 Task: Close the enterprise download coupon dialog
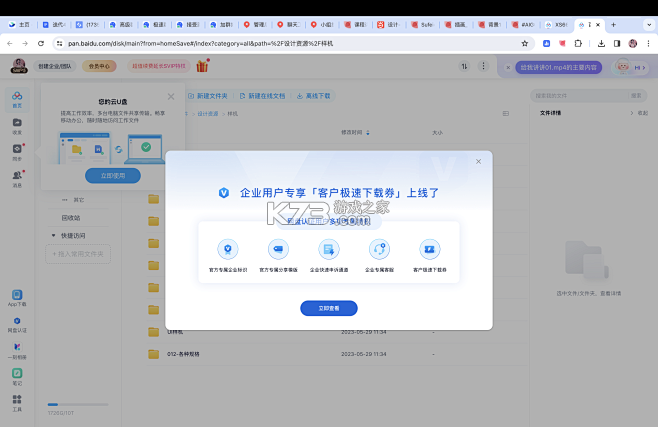[478, 161]
